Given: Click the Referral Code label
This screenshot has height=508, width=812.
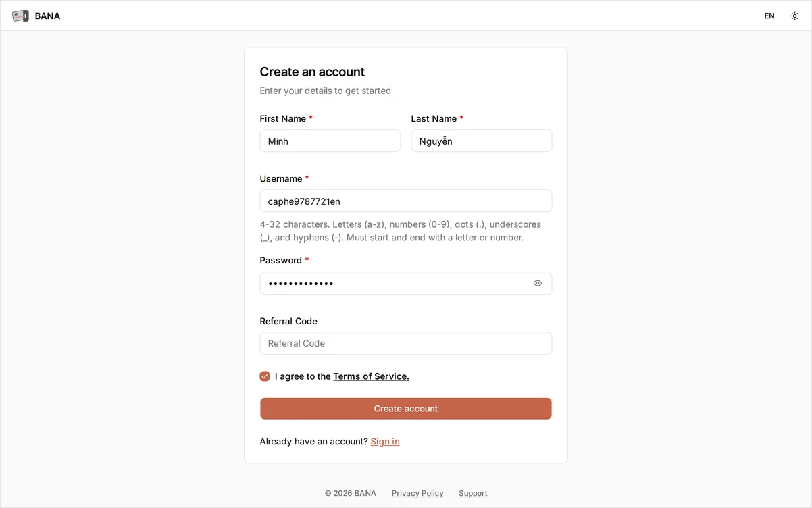Looking at the screenshot, I should [x=288, y=322].
